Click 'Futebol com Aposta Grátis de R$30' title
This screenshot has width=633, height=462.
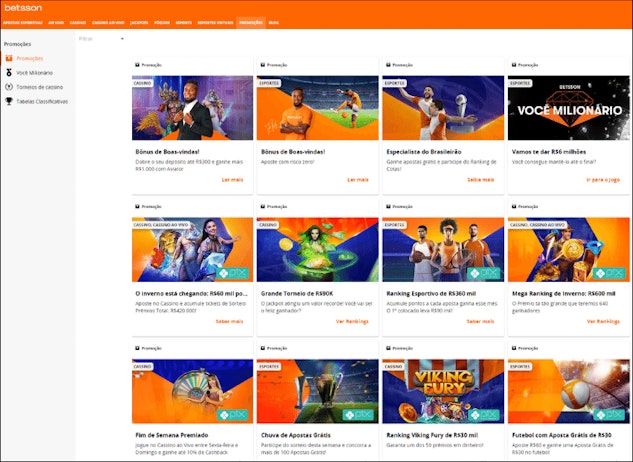[x=562, y=435]
